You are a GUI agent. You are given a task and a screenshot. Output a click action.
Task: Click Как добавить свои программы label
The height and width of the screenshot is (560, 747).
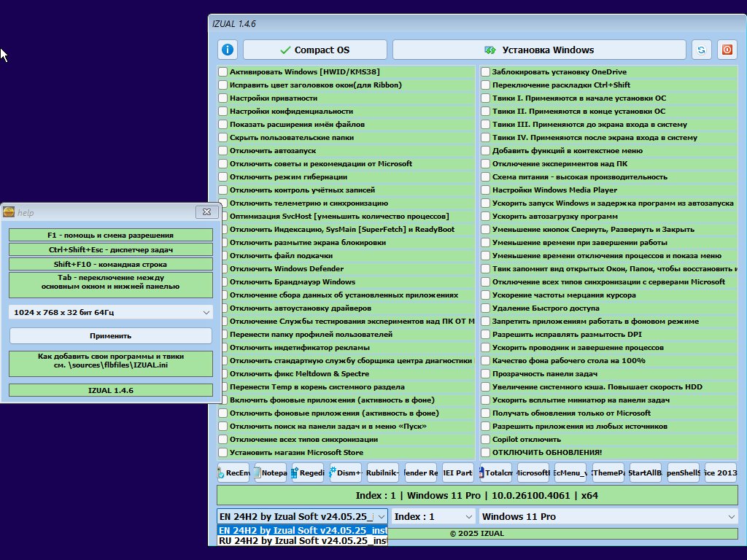[x=111, y=364]
